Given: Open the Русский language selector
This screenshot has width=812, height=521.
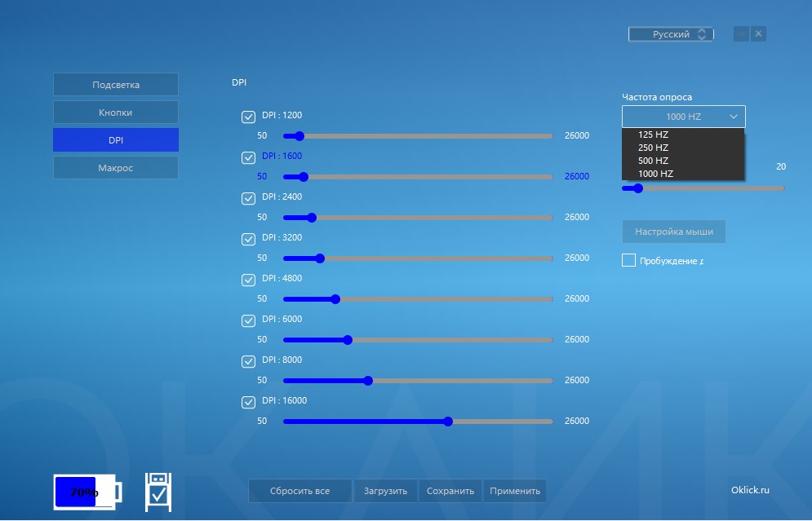Looking at the screenshot, I should (x=671, y=34).
